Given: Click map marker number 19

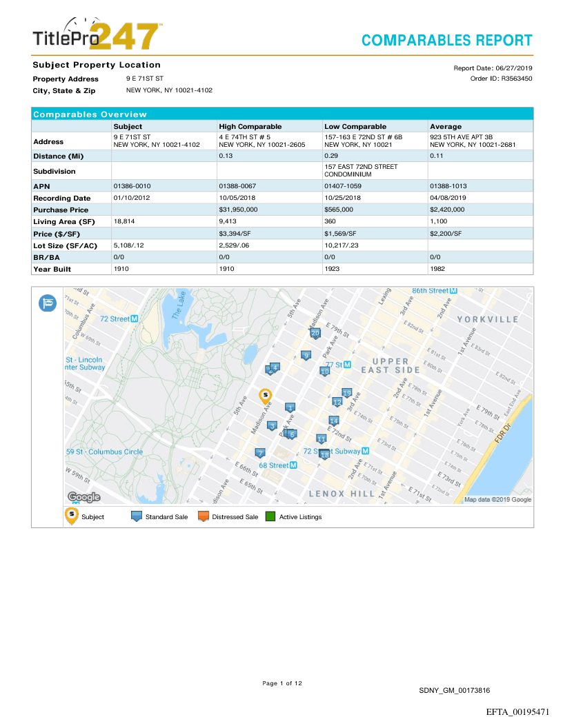Looking at the screenshot, I should [347, 393].
